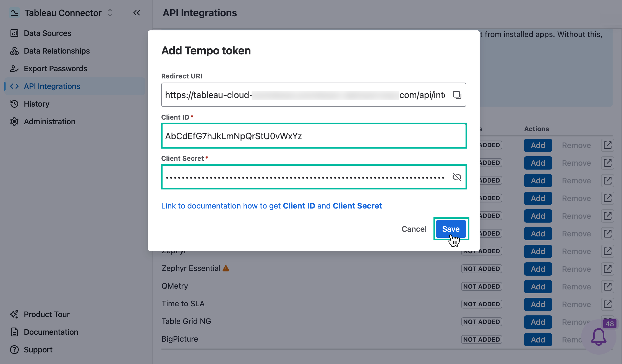Image resolution: width=622 pixels, height=364 pixels.
Task: Click the Administration gear icon
Action: point(14,122)
